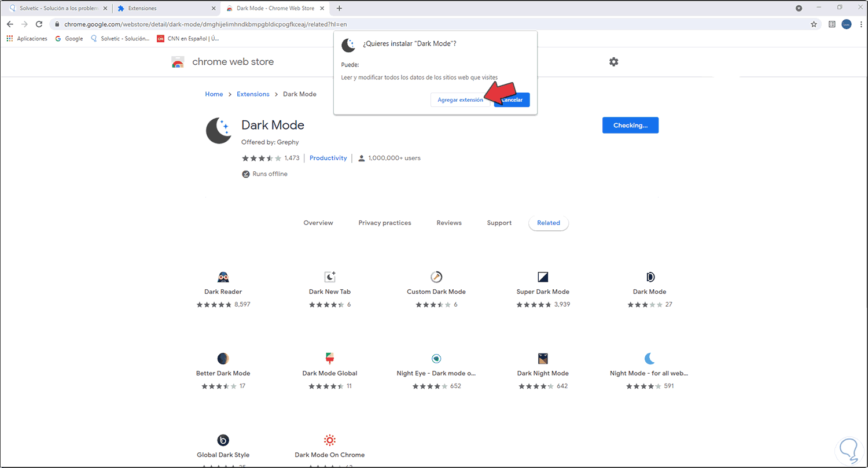The width and height of the screenshot is (868, 468).
Task: Go to Extensions in the breadcrumb
Action: 253,94
